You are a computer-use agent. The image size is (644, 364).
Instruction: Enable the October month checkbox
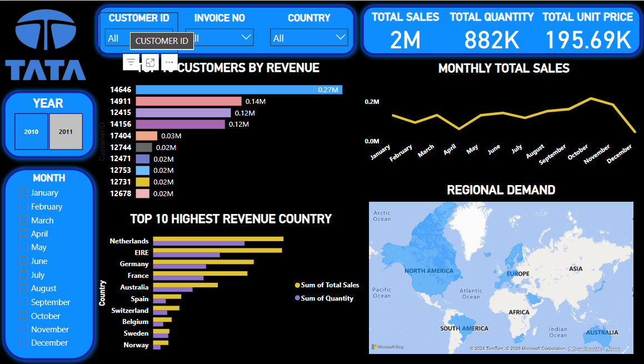click(23, 316)
